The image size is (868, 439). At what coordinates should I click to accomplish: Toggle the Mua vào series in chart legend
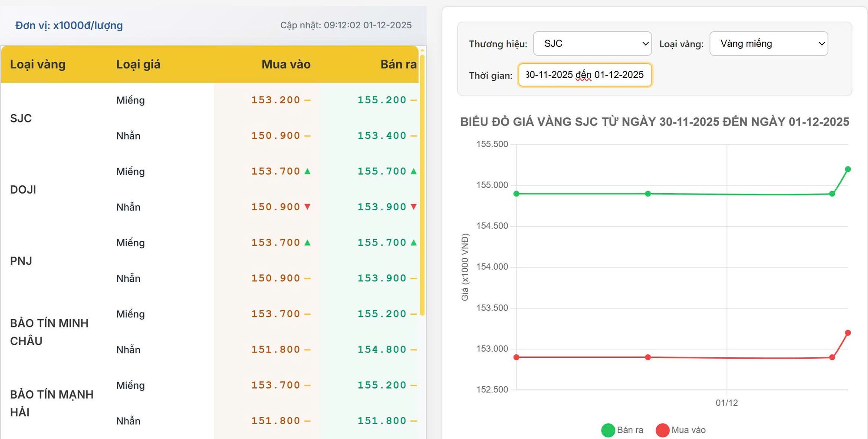(x=681, y=430)
